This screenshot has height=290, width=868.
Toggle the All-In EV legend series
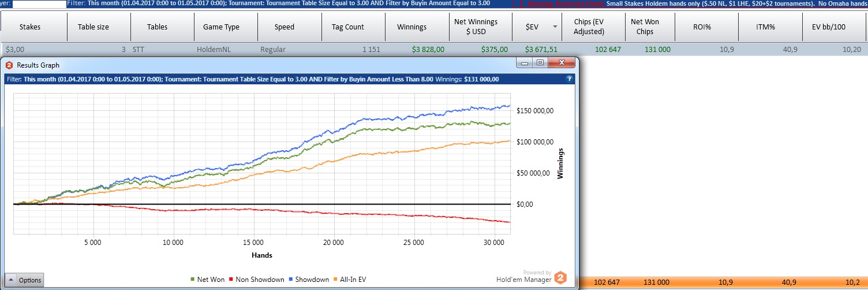[350, 280]
